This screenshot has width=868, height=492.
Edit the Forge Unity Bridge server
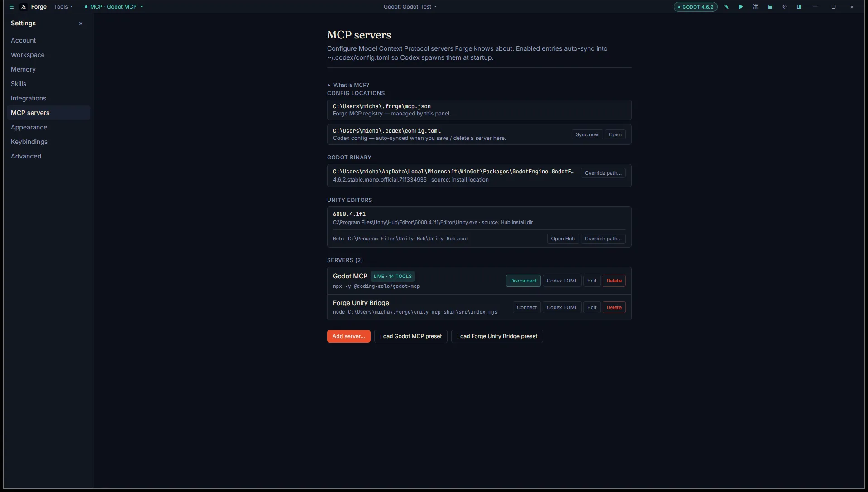coord(592,307)
